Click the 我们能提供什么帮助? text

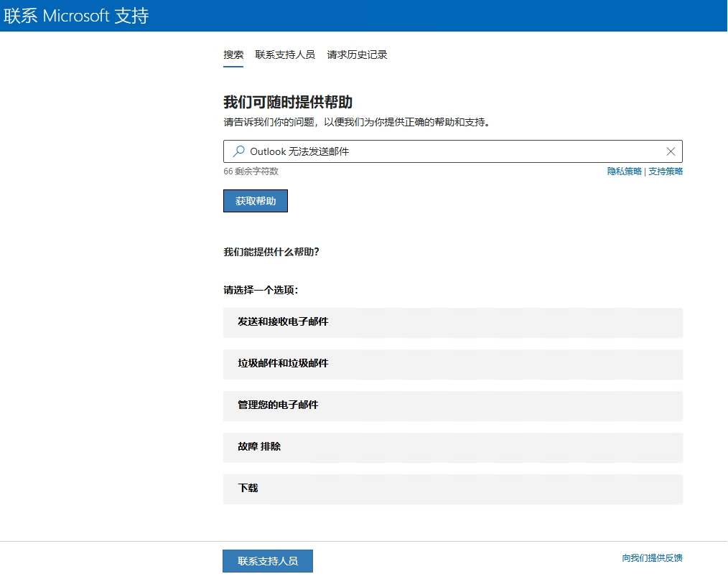coord(271,252)
